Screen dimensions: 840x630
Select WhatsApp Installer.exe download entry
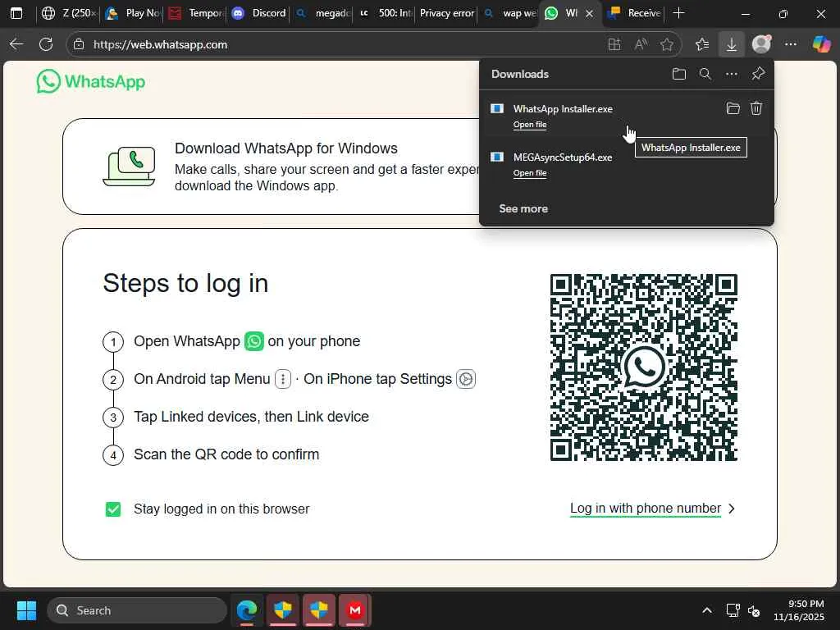point(626,116)
